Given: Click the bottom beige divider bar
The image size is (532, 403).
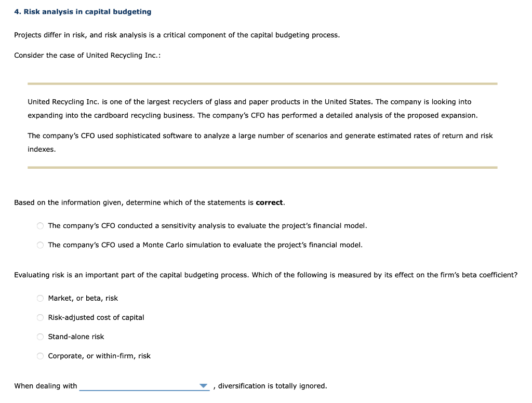Looking at the screenshot, I should click(262, 167).
